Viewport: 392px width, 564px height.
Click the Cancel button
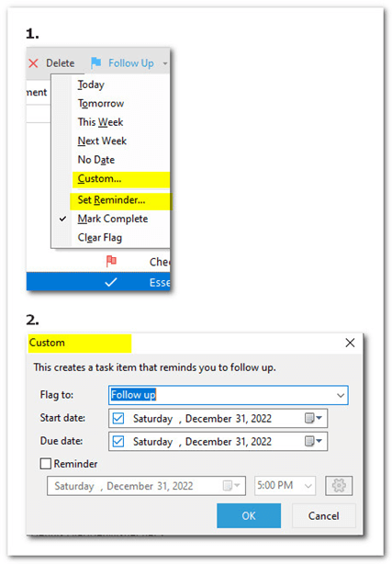tap(324, 516)
